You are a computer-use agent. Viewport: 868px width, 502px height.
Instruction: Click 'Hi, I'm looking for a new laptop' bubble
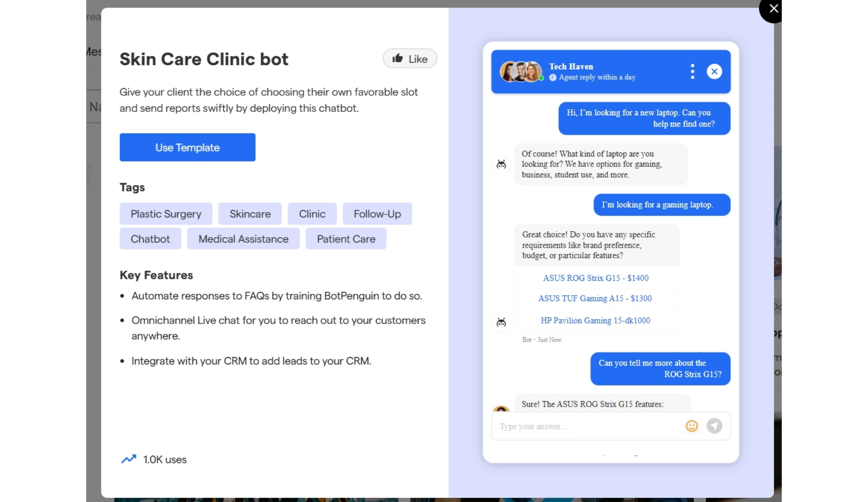pos(644,119)
